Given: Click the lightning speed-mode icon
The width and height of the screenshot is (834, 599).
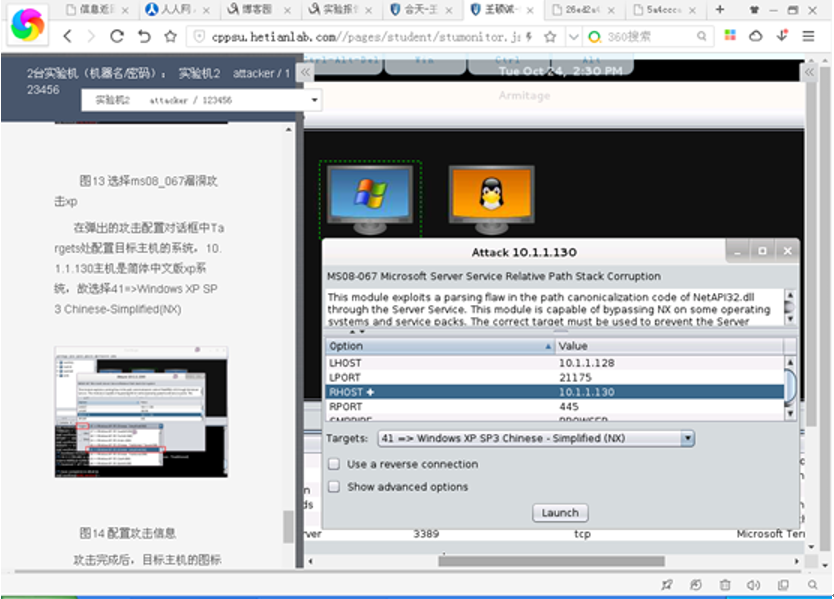Looking at the screenshot, I should click(529, 37).
